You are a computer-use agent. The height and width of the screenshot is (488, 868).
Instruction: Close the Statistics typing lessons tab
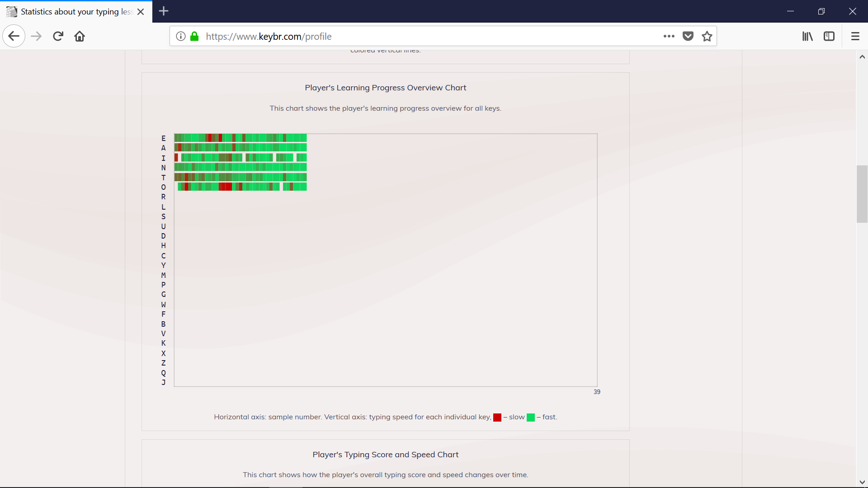(x=141, y=11)
